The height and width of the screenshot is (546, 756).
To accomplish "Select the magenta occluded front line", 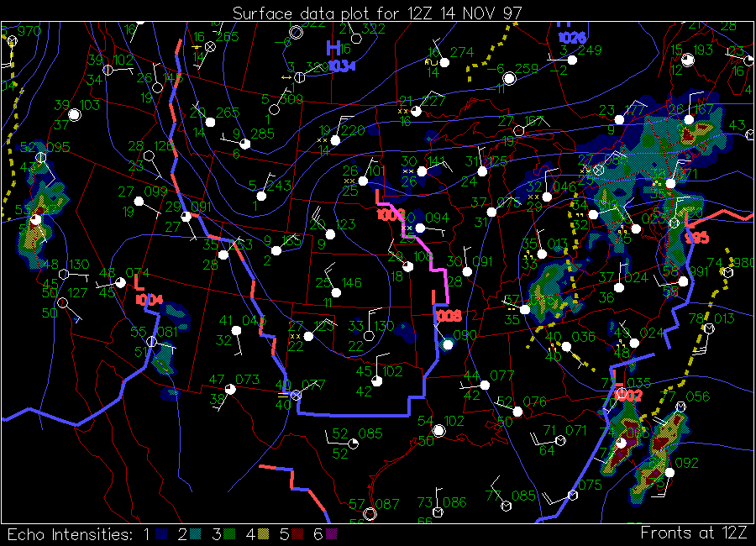I will pyautogui.click(x=428, y=256).
